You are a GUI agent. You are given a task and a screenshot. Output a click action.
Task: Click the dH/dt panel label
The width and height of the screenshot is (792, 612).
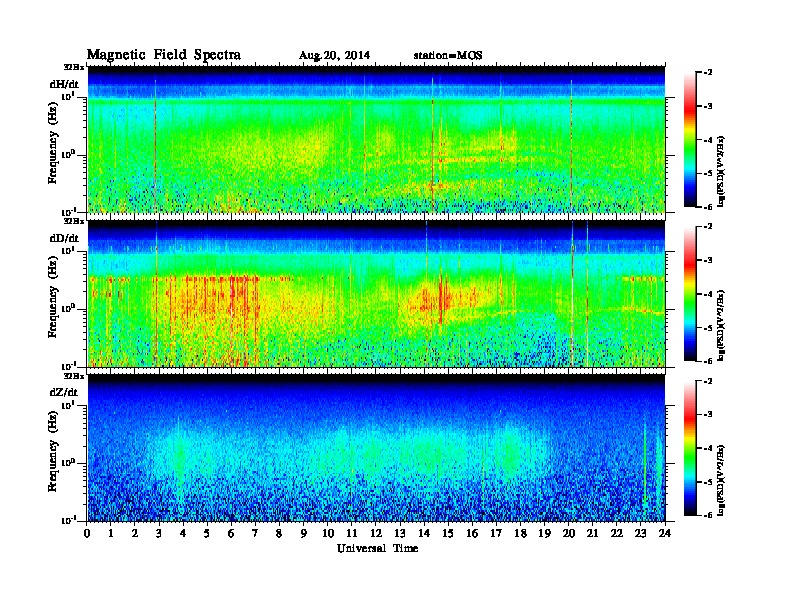[x=64, y=84]
